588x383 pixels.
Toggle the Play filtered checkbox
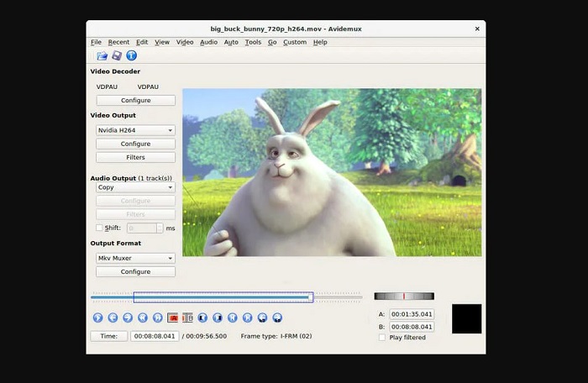point(382,338)
